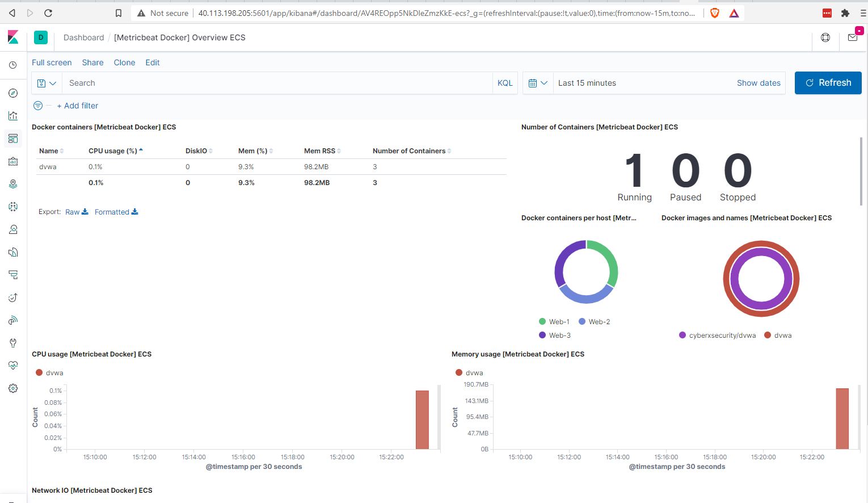Go to Dashboard breadcrumb
The width and height of the screenshot is (868, 503).
click(84, 37)
